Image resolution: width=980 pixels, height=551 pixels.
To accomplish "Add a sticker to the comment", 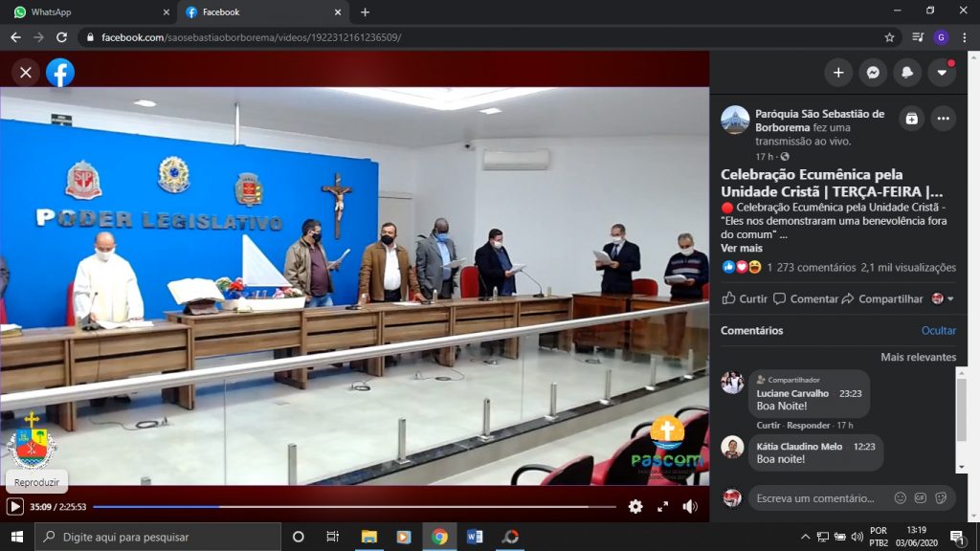I will 942,497.
